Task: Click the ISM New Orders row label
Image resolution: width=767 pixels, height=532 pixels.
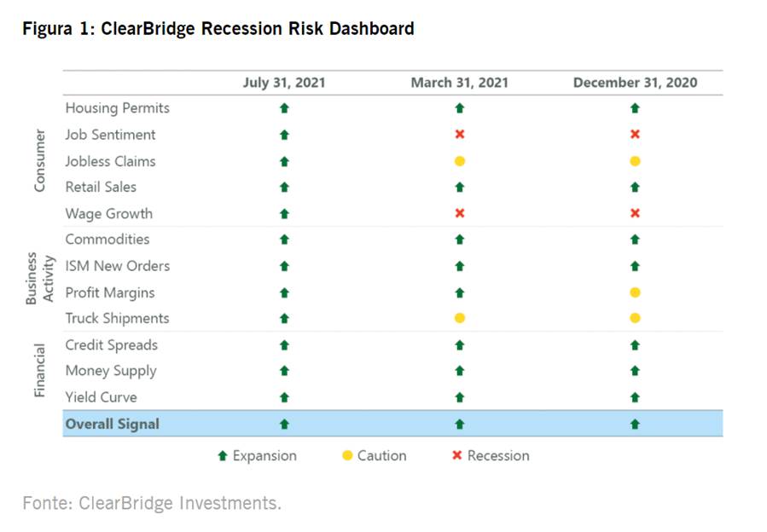Action: click(x=118, y=266)
